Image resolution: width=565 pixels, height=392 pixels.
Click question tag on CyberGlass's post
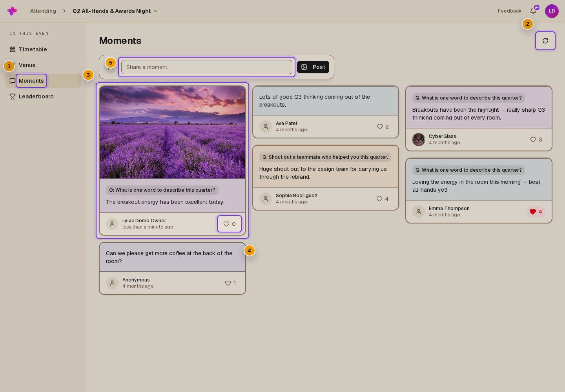[x=468, y=98]
